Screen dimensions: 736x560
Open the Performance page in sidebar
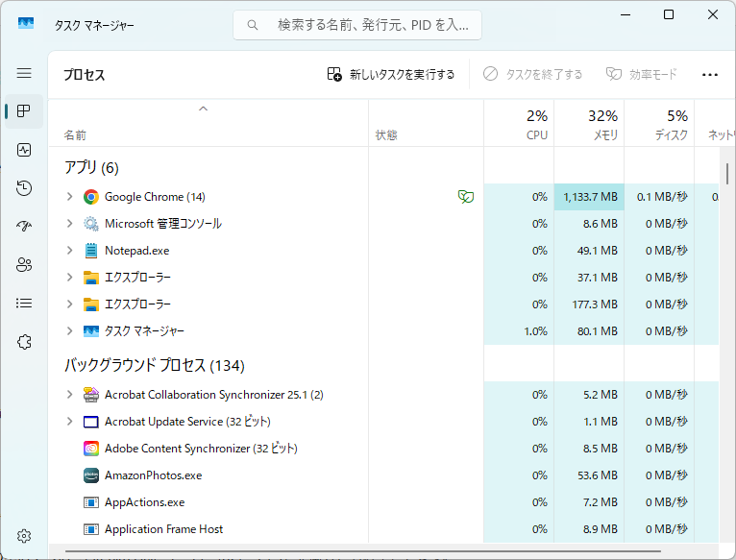click(x=24, y=150)
